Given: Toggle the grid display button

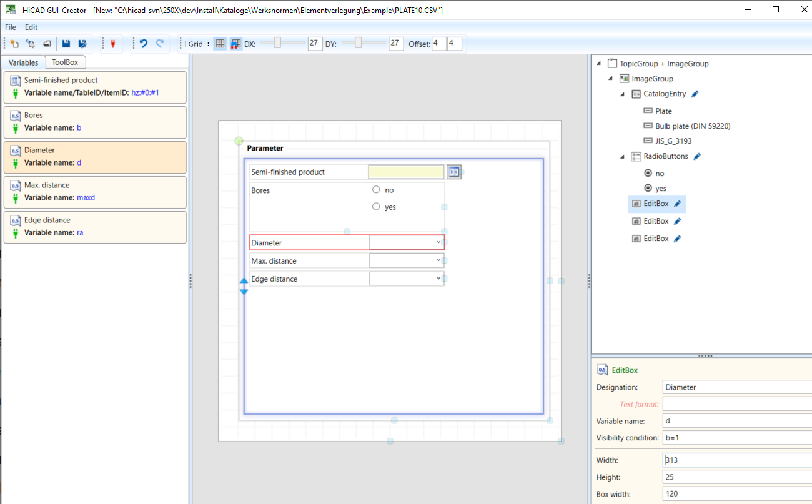Looking at the screenshot, I should [x=220, y=44].
